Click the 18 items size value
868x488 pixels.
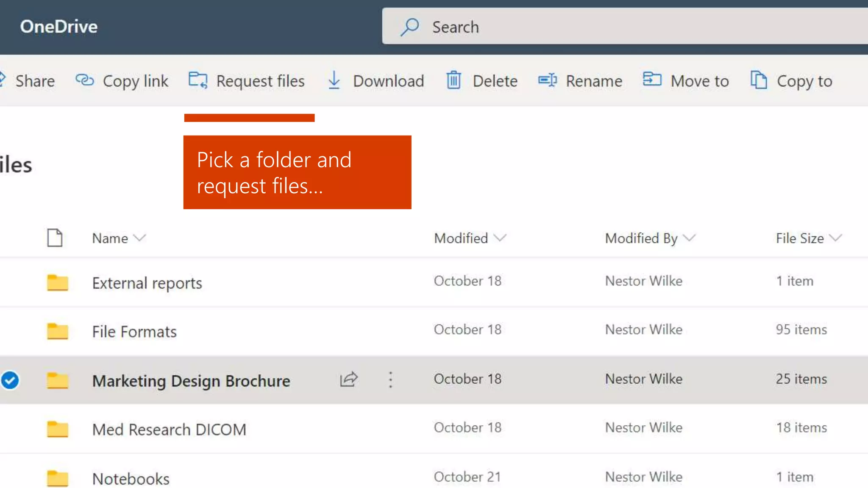801,427
